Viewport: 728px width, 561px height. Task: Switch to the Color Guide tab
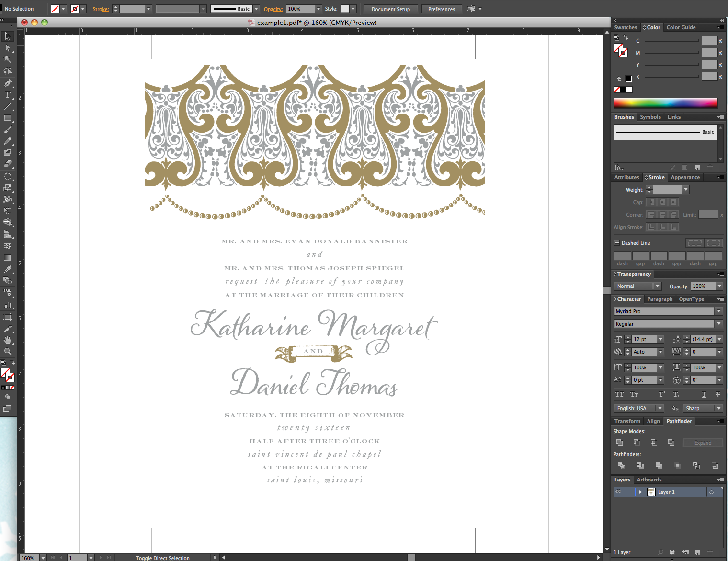(x=681, y=27)
